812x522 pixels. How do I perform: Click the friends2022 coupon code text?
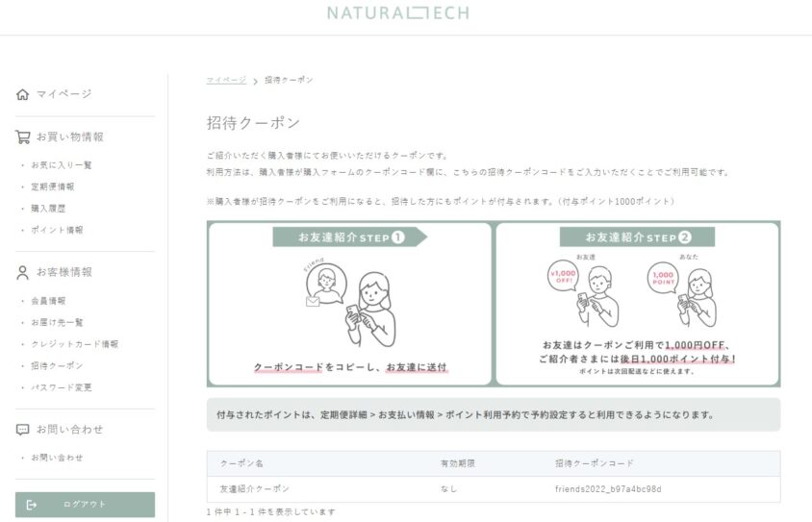pyautogui.click(x=608, y=489)
